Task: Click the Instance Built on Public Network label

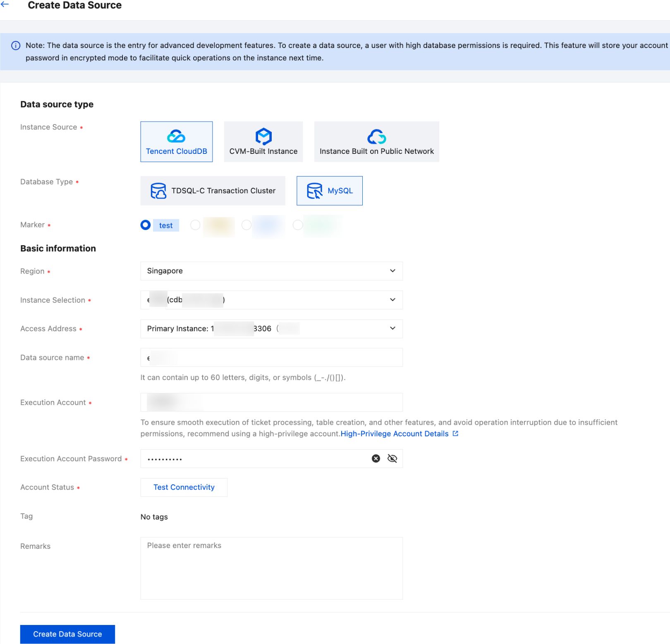Action: 377,151
